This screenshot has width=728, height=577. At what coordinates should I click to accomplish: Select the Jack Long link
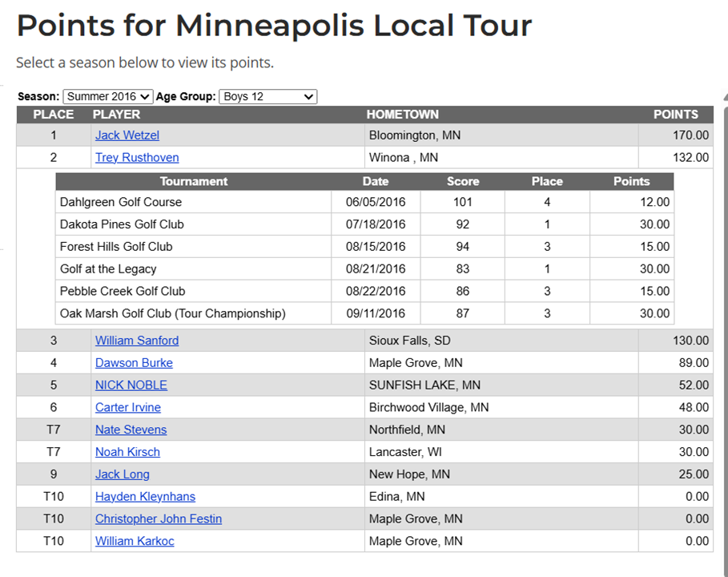click(x=123, y=474)
